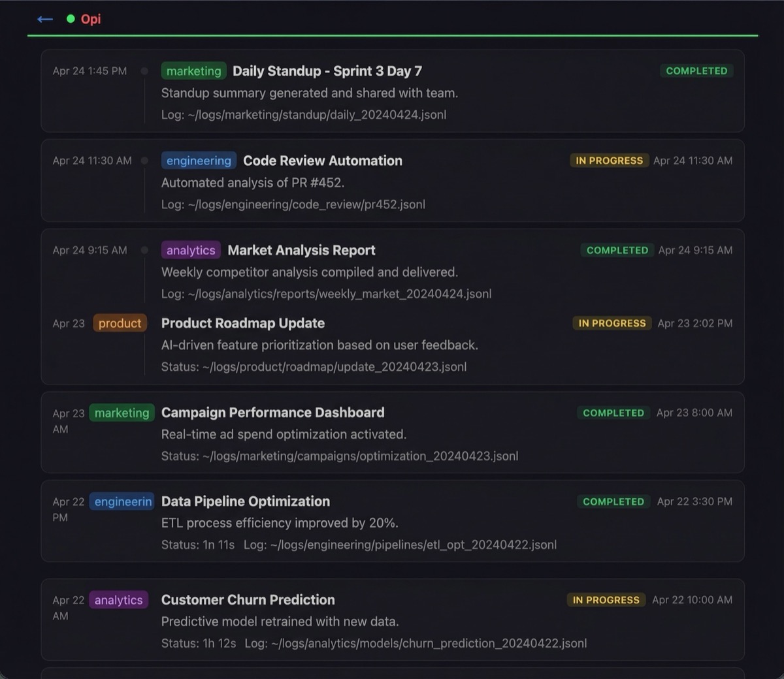The image size is (784, 679).
Task: Click IN PROGRESS badge on Code Review Automation
Action: (x=610, y=161)
